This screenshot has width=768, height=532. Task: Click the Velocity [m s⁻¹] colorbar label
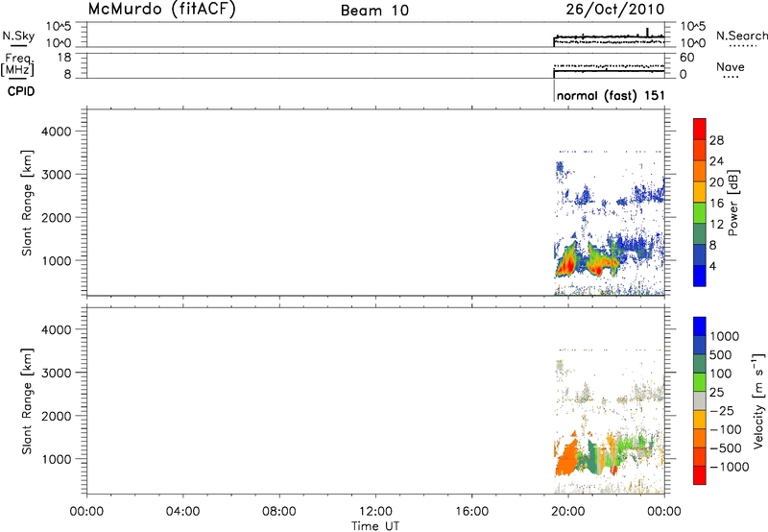coord(758,400)
